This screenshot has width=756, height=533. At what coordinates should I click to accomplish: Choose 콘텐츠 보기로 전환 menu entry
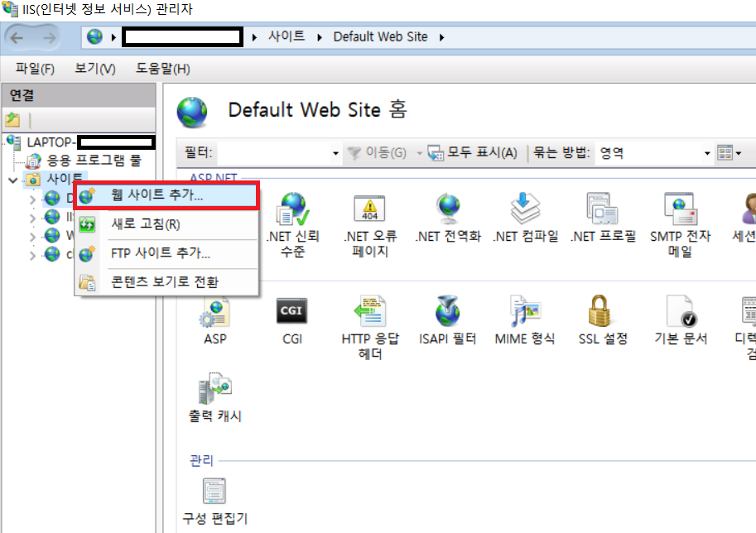(x=167, y=282)
